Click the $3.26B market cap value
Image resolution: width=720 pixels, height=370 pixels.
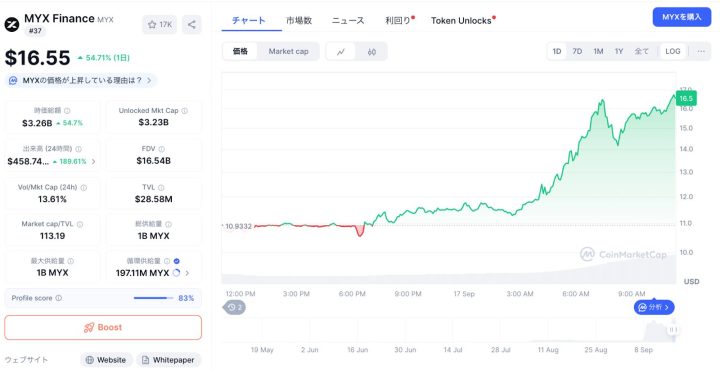(x=37, y=123)
